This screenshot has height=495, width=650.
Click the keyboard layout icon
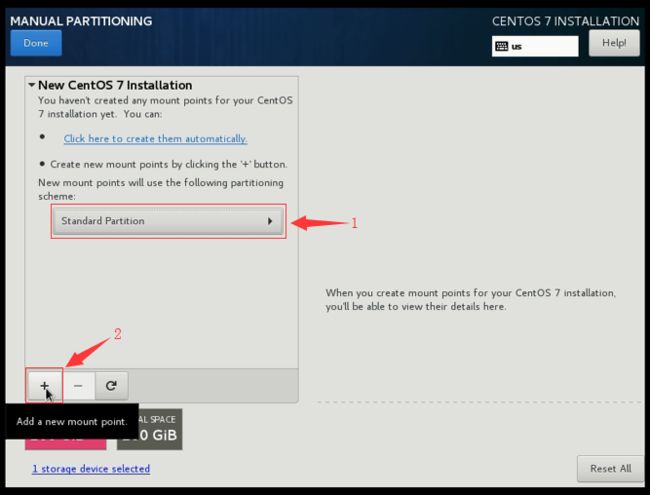pos(502,46)
